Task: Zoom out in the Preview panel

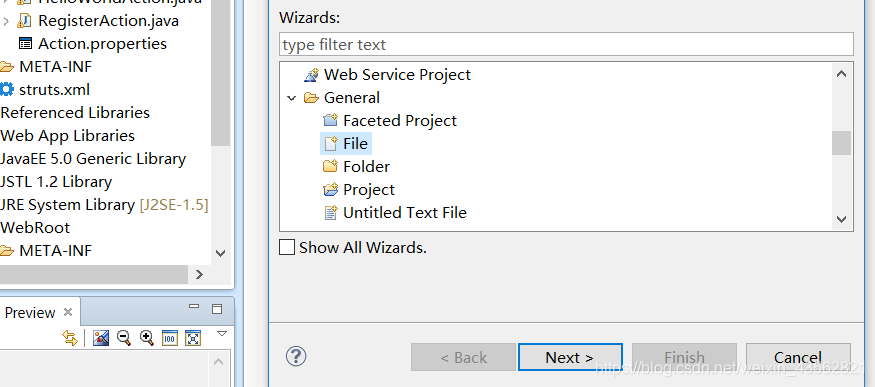Action: coord(124,338)
